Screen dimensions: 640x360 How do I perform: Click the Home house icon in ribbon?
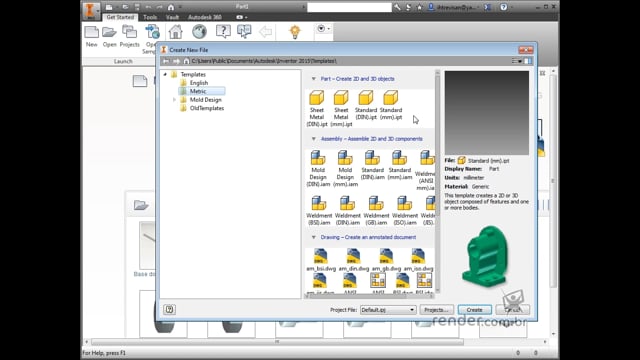pyautogui.click(x=176, y=32)
